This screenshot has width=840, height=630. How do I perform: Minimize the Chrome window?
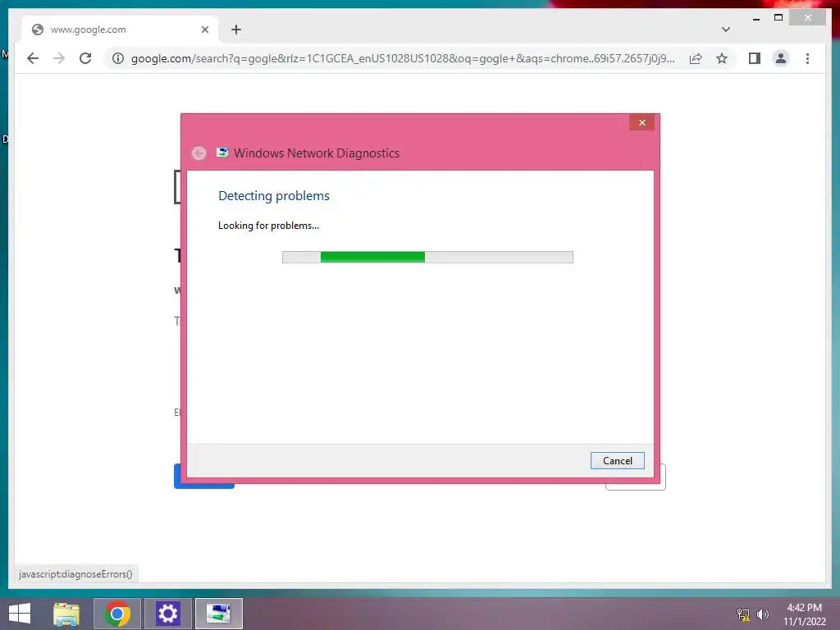pos(756,18)
